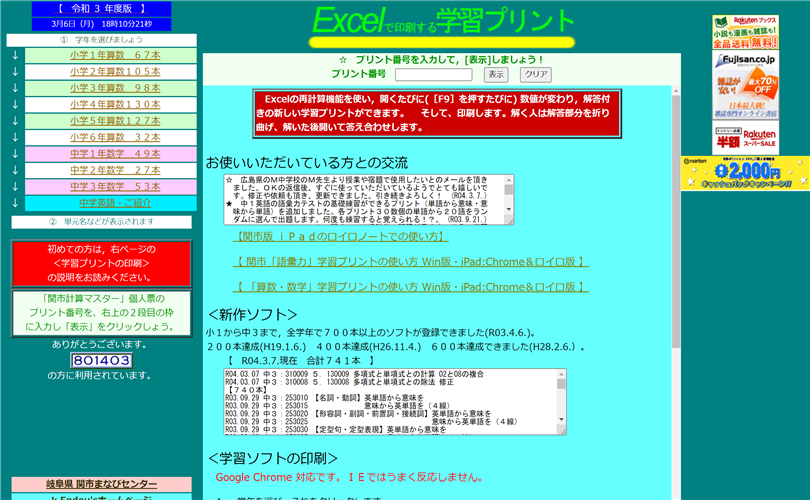Click the 801403 visitor counter
Viewport: 810px width, 500px height.
tap(101, 361)
